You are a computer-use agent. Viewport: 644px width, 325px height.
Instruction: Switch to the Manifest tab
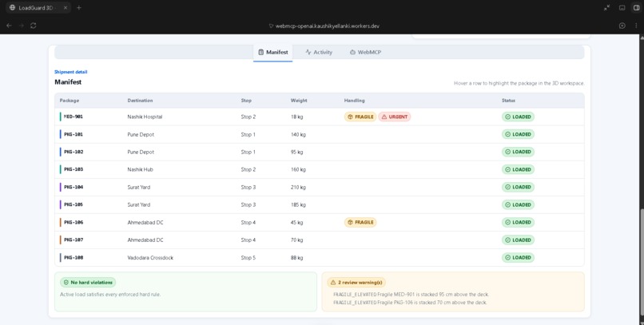[272, 53]
